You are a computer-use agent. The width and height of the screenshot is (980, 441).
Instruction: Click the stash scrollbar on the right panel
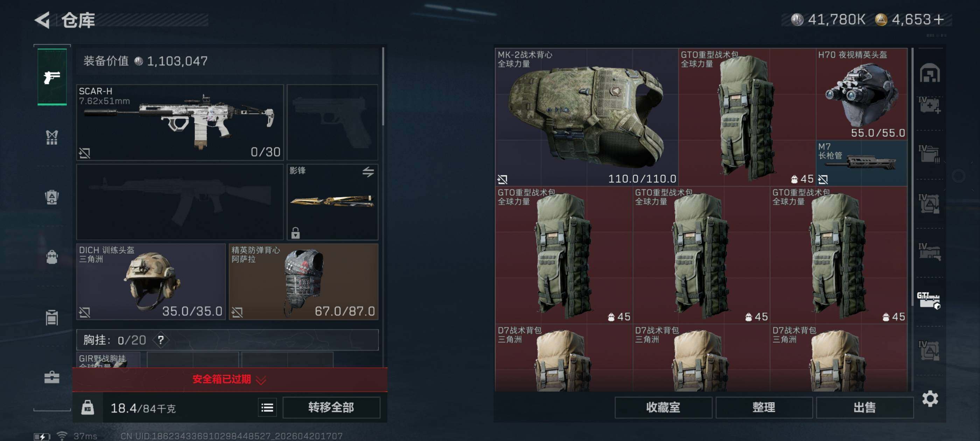[912, 177]
